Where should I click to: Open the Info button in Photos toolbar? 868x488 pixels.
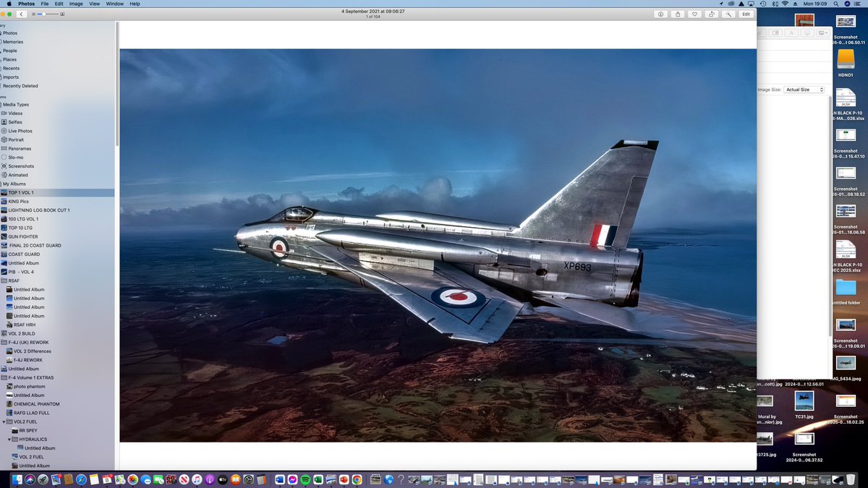660,14
